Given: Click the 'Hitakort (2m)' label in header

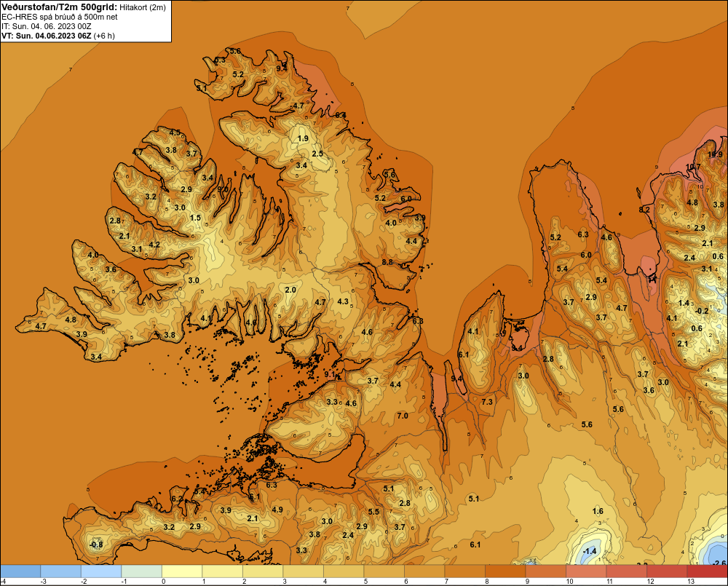Looking at the screenshot, I should tap(143, 7).
